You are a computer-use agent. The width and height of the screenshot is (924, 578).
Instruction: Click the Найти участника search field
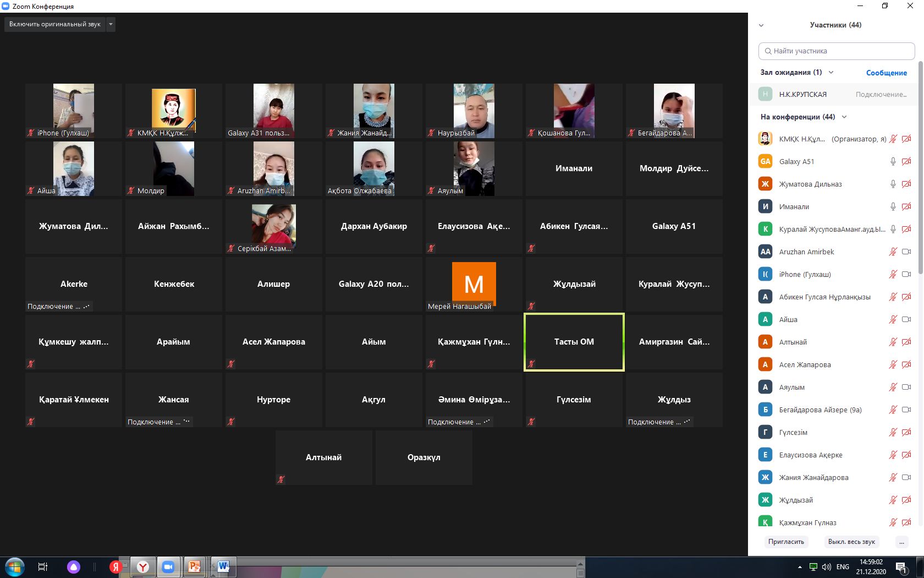[837, 51]
